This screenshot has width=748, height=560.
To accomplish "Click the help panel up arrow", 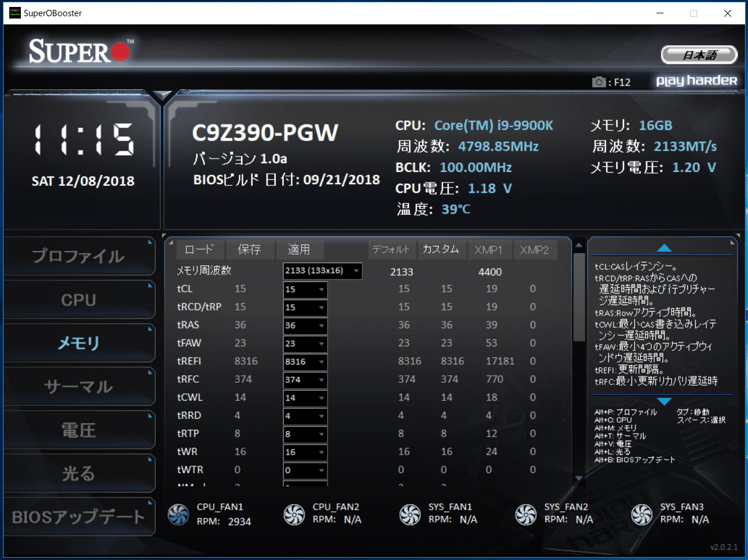I will tap(664, 248).
